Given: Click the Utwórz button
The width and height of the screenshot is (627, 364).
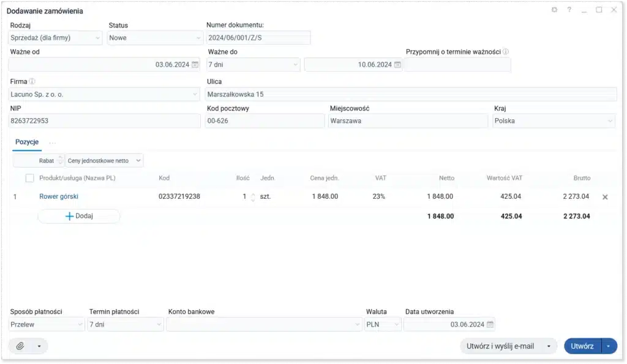Looking at the screenshot, I should coord(582,346).
